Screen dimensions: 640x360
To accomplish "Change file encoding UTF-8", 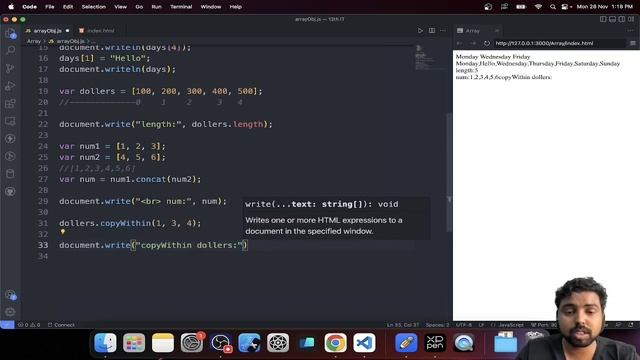I will point(464,325).
